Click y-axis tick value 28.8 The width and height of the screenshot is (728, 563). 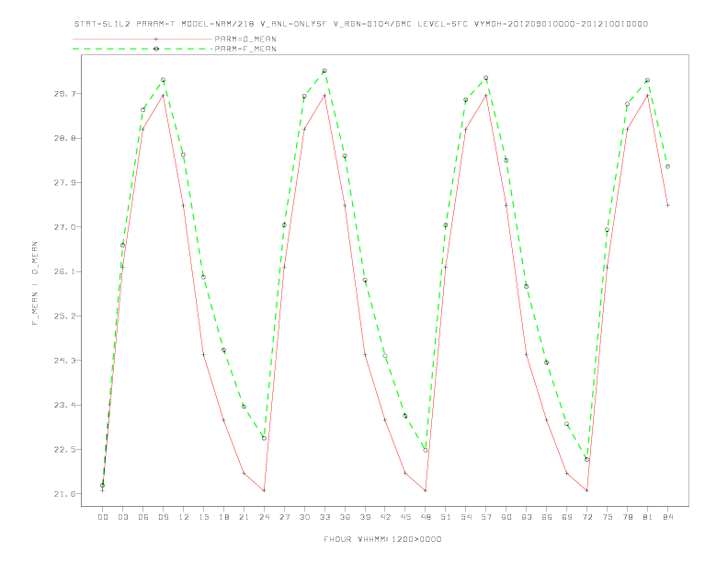(x=64, y=138)
